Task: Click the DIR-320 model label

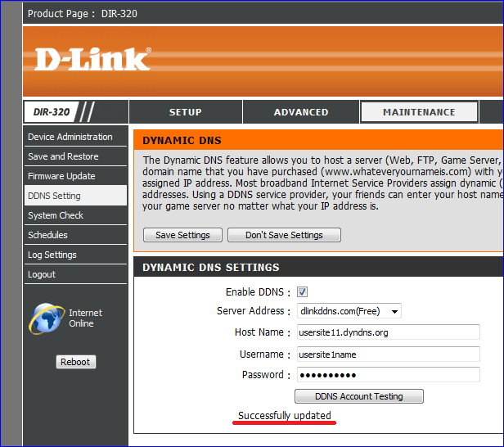Action: tap(52, 112)
